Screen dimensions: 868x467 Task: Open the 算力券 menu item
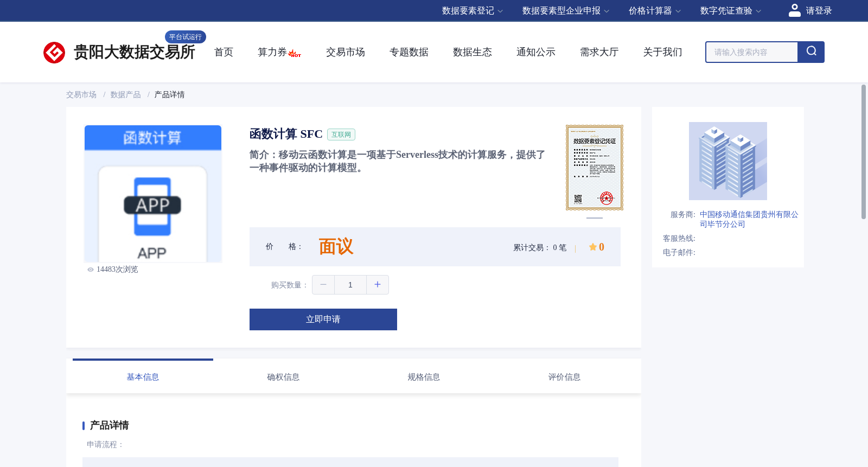point(272,52)
